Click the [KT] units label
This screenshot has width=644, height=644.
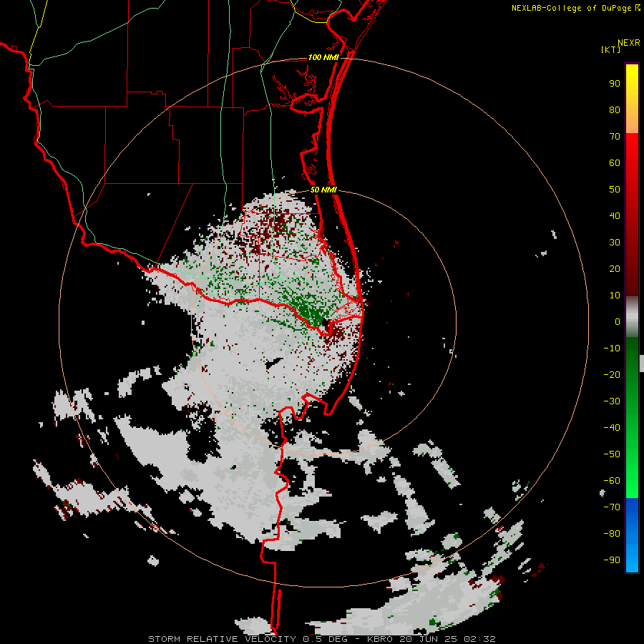pos(610,49)
